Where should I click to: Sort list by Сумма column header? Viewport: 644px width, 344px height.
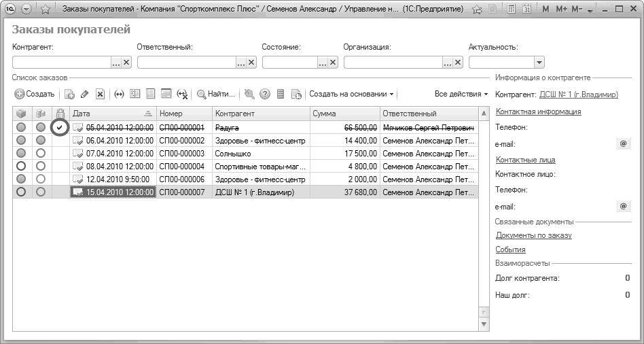pos(345,114)
